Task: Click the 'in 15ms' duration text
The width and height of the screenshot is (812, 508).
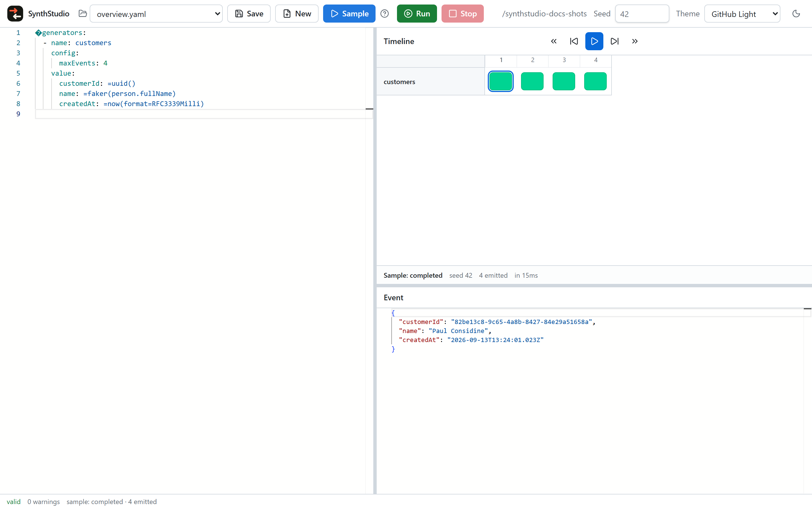Action: coord(526,275)
